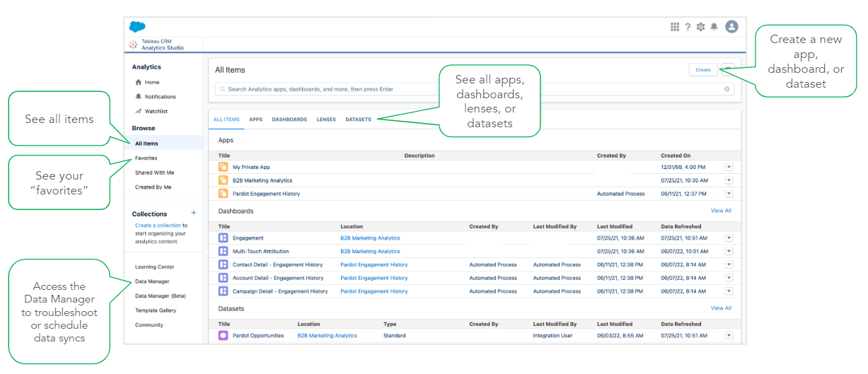The height and width of the screenshot is (374, 868).
Task: Open the Template Gallery link
Action: (156, 310)
